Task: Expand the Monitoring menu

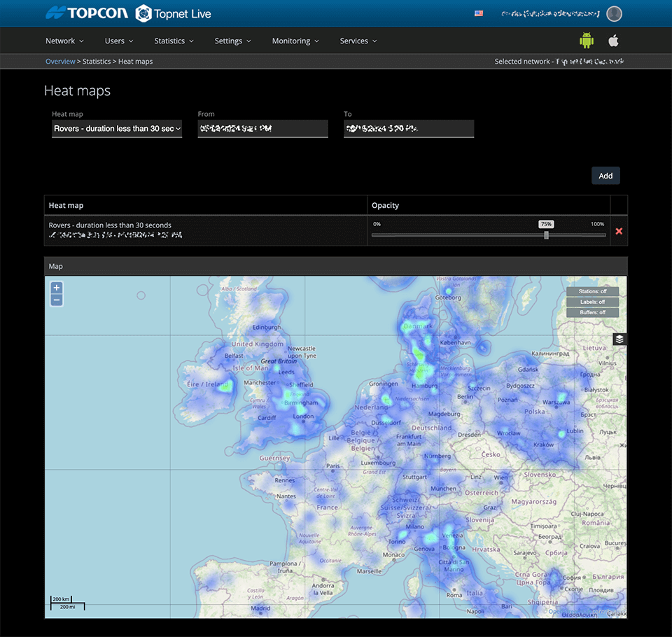Action: [x=295, y=41]
